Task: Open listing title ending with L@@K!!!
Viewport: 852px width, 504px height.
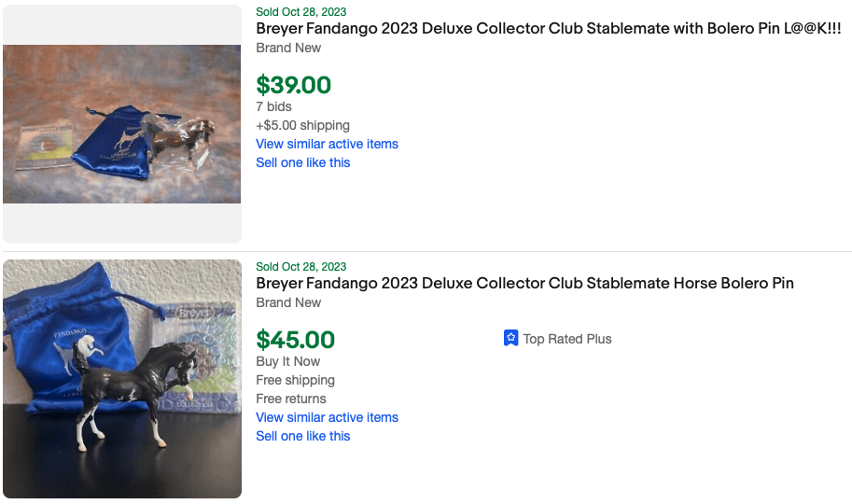Action: [548, 29]
